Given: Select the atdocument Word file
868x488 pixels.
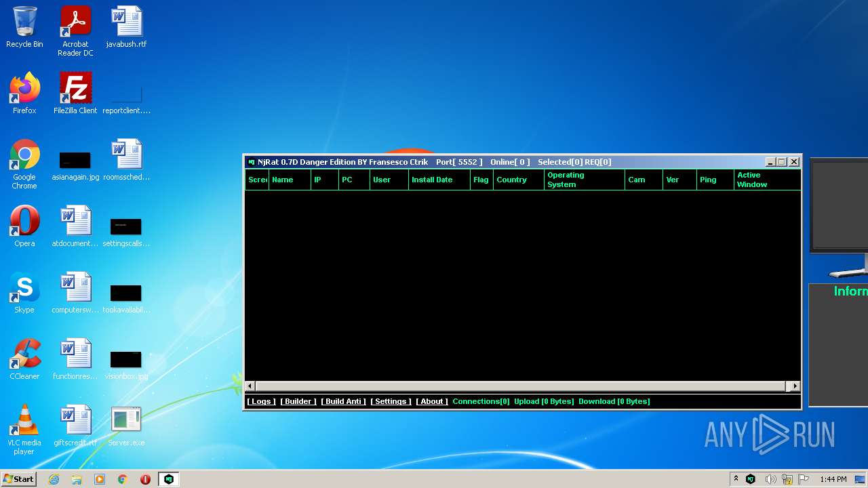Looking at the screenshot, I should pyautogui.click(x=75, y=226).
